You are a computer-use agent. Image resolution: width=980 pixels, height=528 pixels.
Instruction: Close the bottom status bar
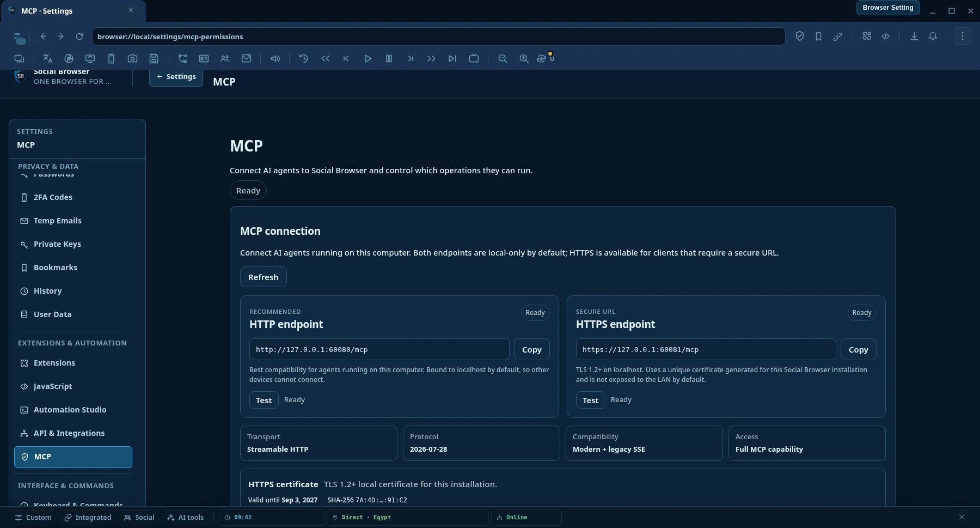961,517
